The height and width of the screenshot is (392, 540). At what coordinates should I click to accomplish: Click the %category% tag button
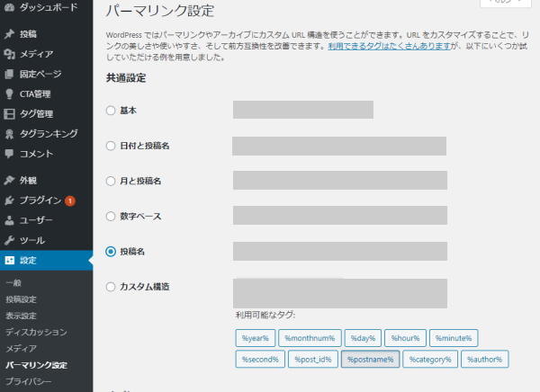(x=431, y=359)
